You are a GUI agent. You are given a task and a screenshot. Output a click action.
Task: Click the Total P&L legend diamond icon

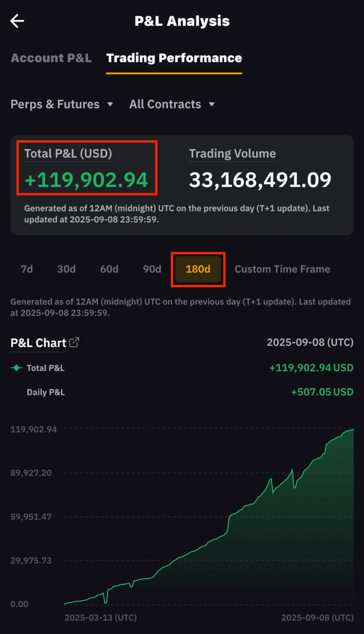click(x=17, y=368)
